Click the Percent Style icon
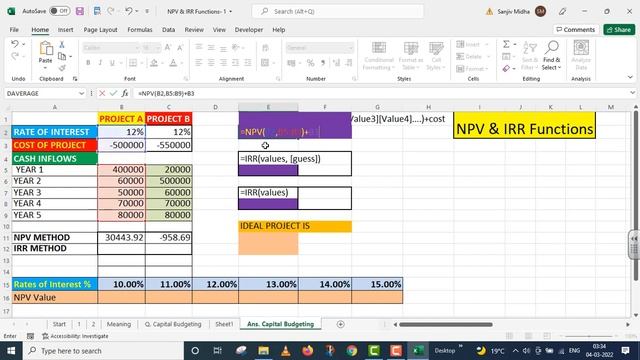 [311, 63]
